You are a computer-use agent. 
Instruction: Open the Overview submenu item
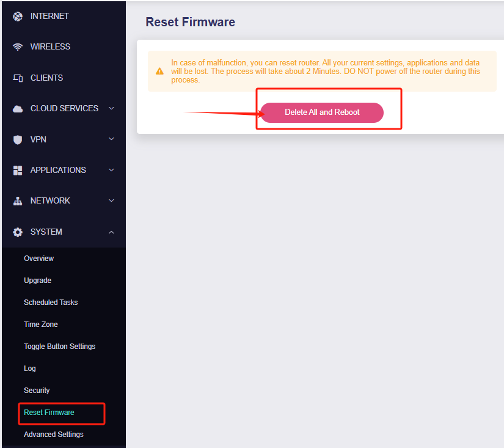click(39, 259)
